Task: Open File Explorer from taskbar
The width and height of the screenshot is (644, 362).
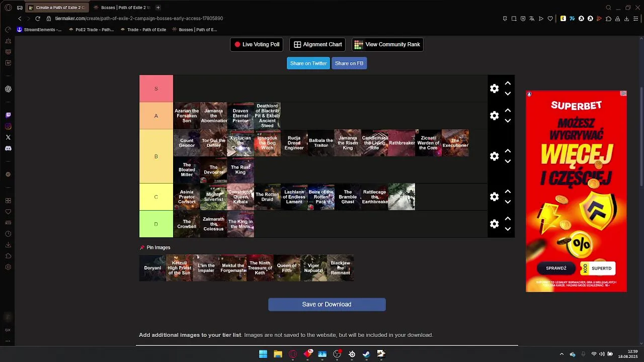Action: [278, 354]
